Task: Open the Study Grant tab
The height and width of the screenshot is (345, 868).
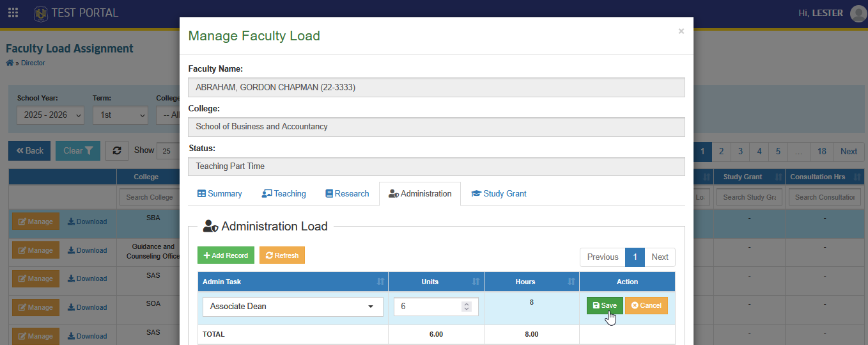Action: (x=499, y=193)
